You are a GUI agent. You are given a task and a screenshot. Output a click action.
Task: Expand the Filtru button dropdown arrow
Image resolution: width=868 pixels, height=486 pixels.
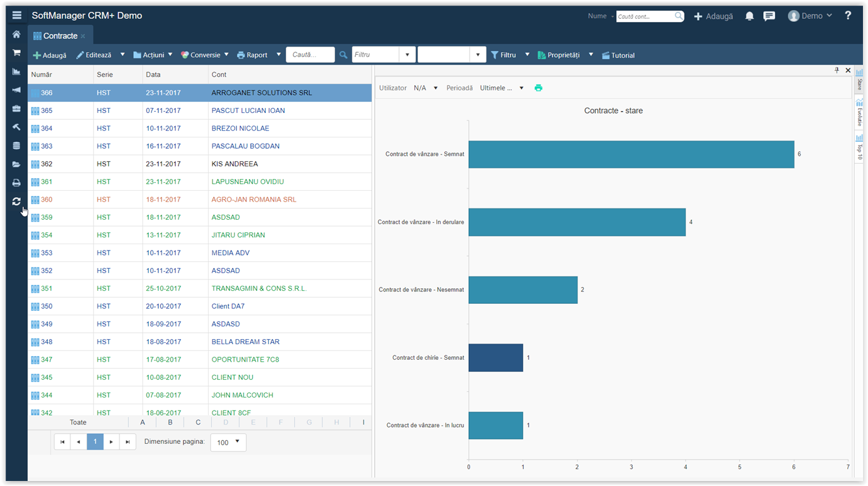(x=527, y=55)
